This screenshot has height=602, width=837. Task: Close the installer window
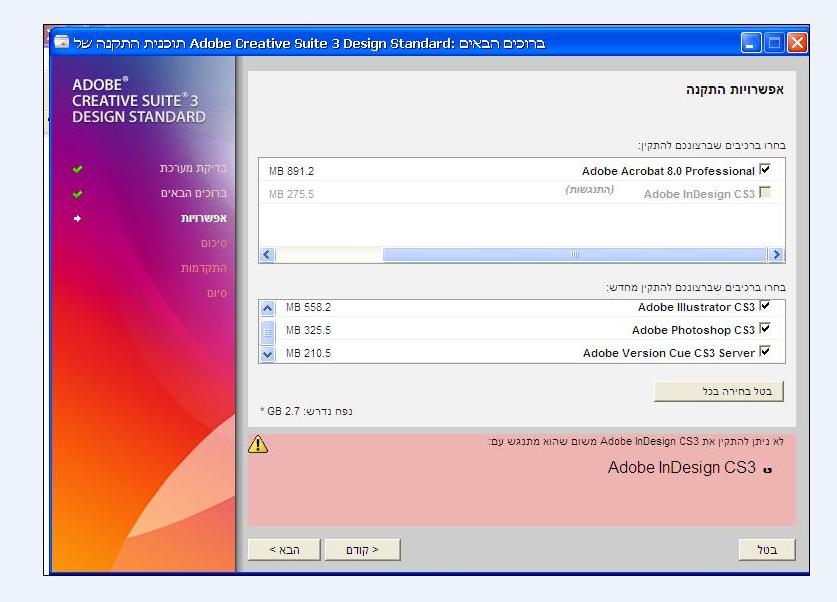tap(797, 43)
